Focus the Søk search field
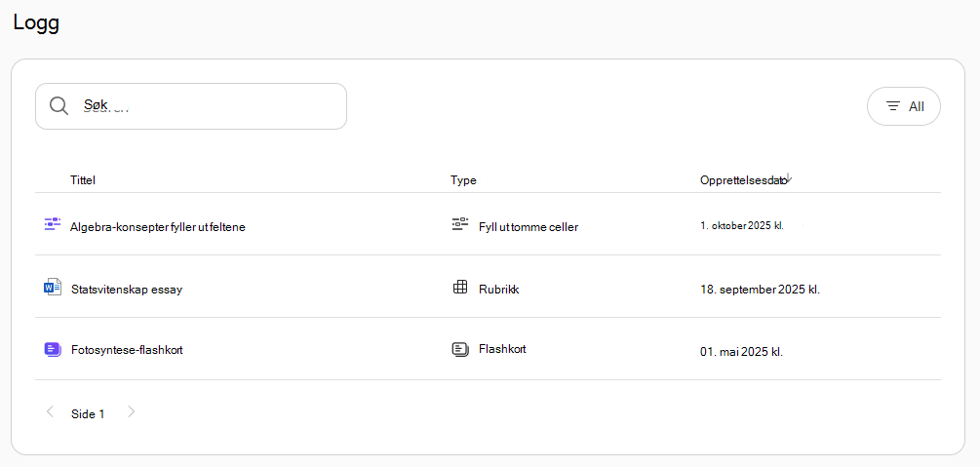Image resolution: width=980 pixels, height=467 pixels. click(190, 106)
